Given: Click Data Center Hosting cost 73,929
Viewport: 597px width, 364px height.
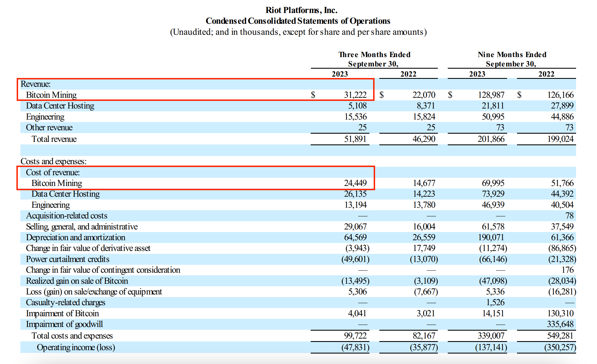Looking at the screenshot, I should [x=493, y=194].
